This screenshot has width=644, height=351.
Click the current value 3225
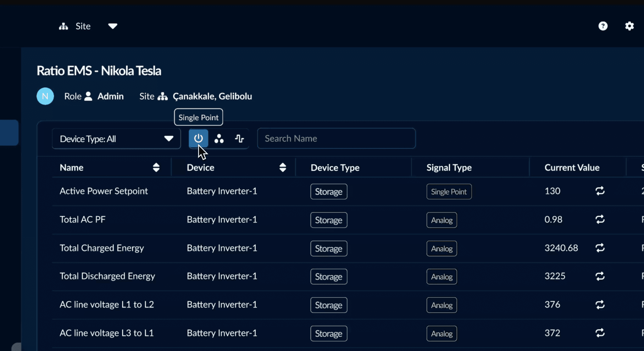pyautogui.click(x=555, y=276)
